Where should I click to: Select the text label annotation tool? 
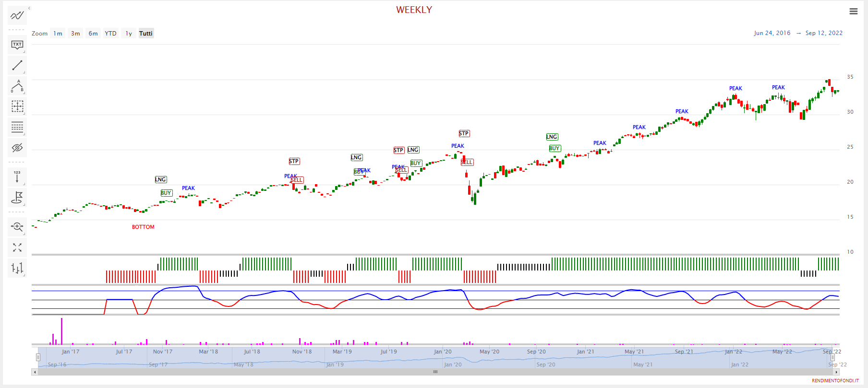click(17, 45)
